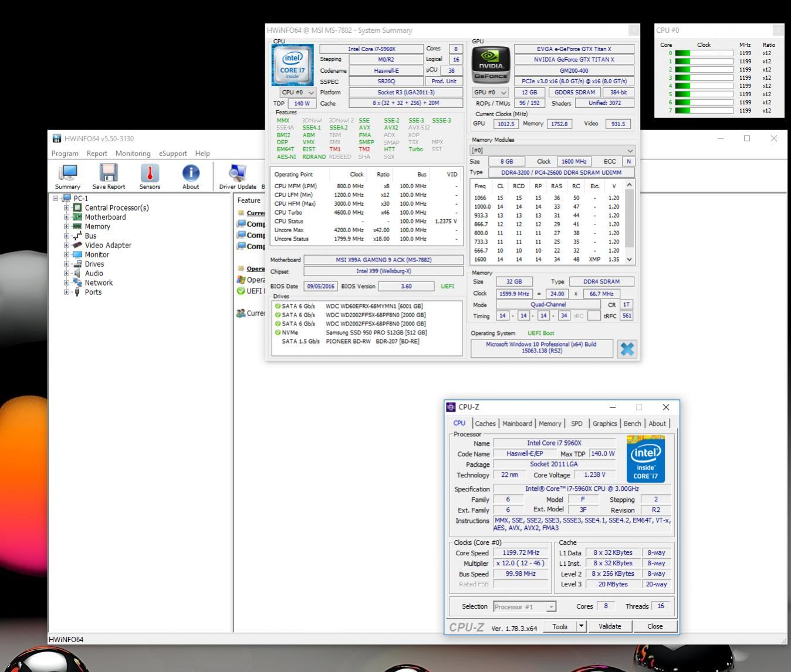Switch to the Memory tab in CPU-Z
791x672 pixels.
[550, 423]
